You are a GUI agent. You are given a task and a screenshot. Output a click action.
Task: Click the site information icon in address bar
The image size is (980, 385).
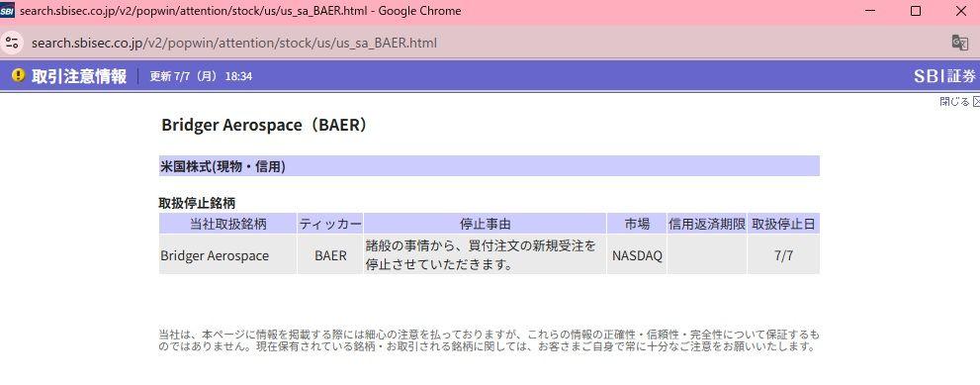coord(11,43)
